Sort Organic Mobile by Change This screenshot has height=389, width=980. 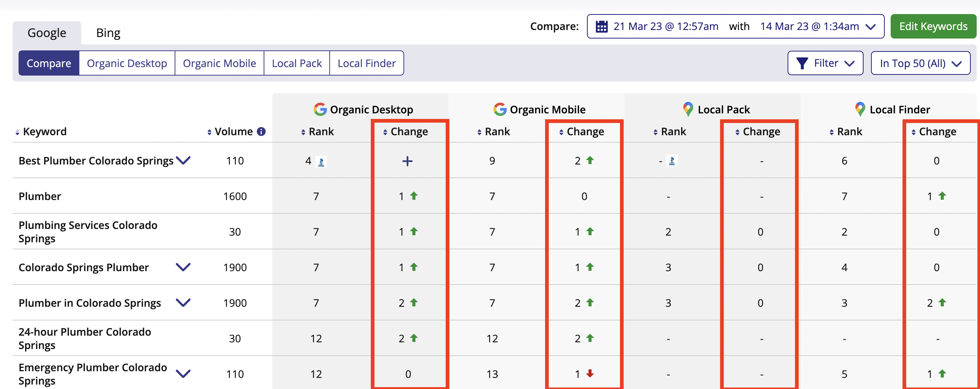[561, 132]
